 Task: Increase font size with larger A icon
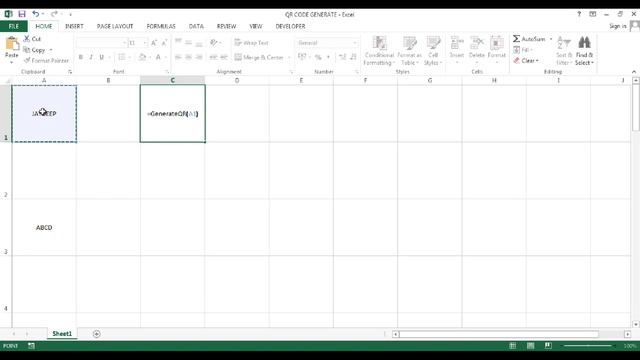pyautogui.click(x=154, y=43)
